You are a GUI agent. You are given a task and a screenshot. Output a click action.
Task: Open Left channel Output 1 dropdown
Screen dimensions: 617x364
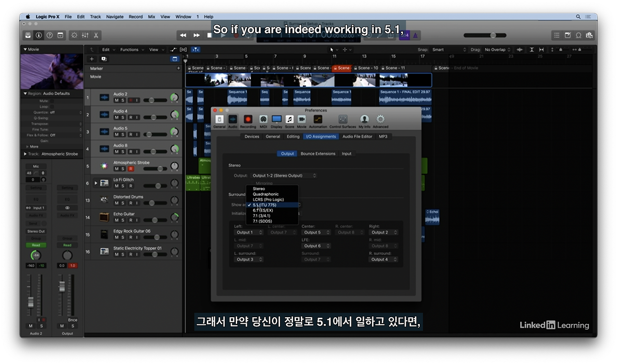(x=249, y=233)
